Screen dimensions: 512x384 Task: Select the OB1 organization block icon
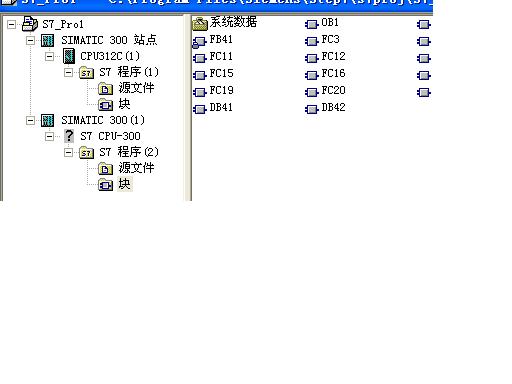312,24
